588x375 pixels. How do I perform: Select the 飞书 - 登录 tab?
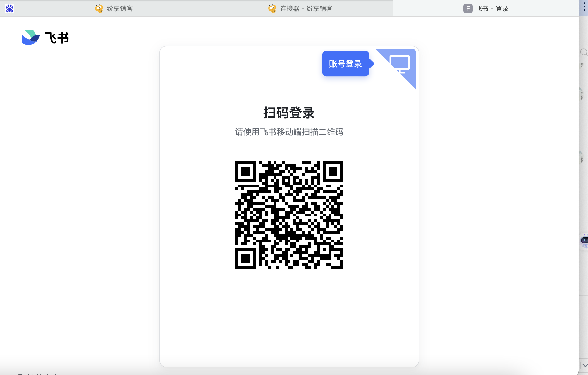(486, 8)
